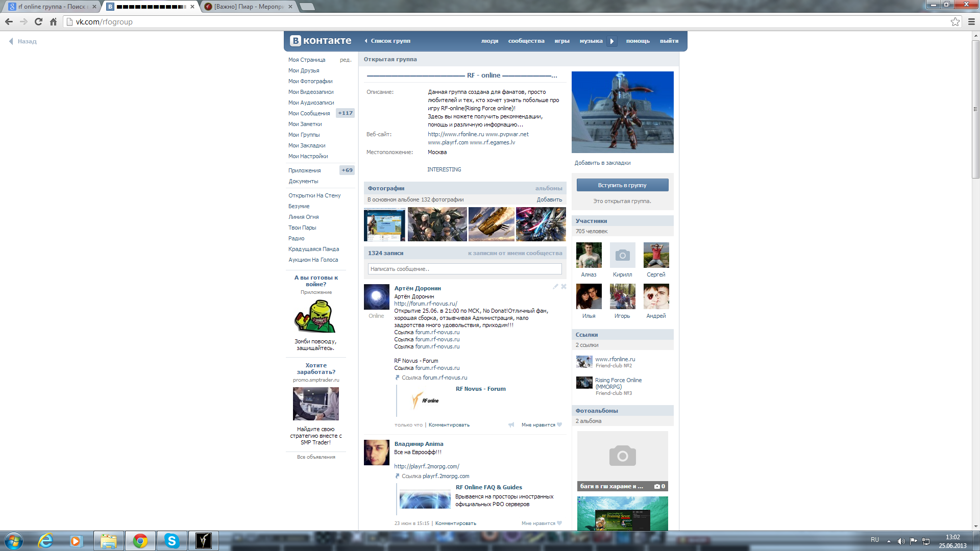Click the clock in the system tray

point(952,541)
